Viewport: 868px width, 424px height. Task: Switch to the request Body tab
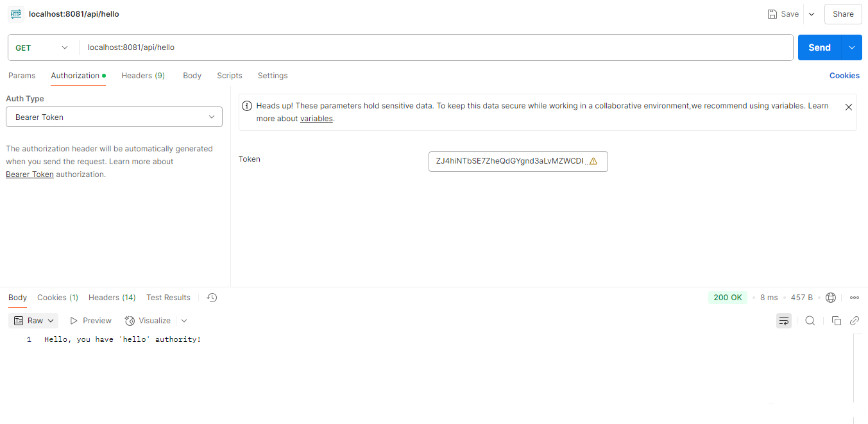tap(192, 76)
